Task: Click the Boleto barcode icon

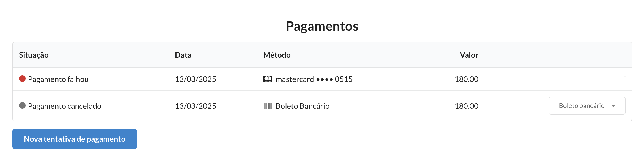Action: click(x=268, y=106)
